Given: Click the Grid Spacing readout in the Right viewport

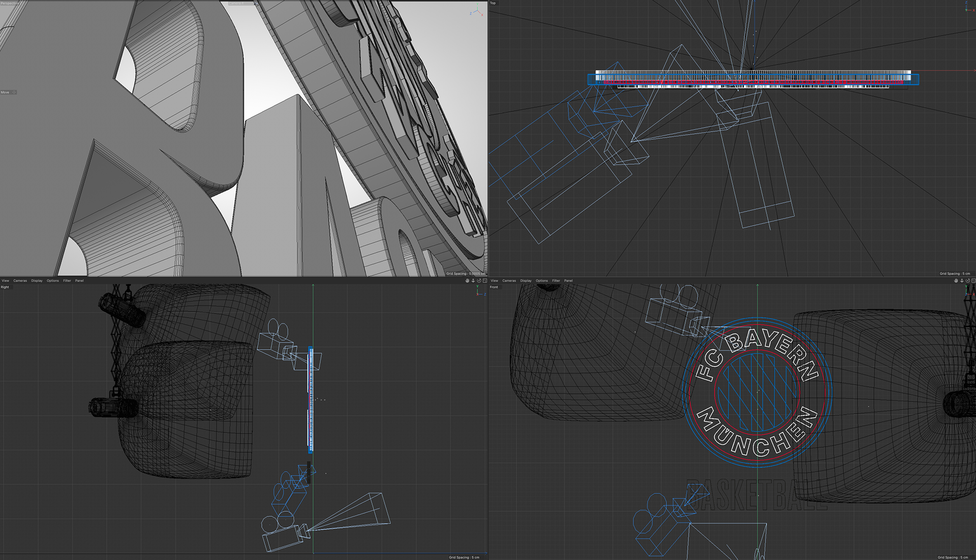Looking at the screenshot, I should (464, 557).
